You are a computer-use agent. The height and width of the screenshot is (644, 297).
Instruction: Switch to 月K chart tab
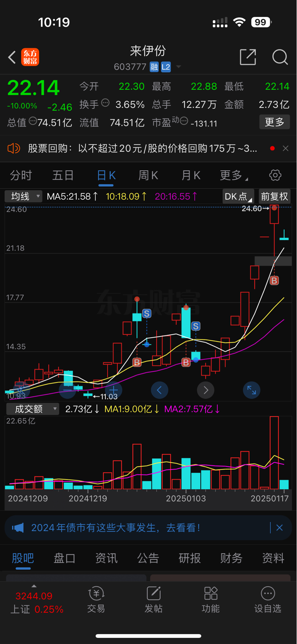coord(191,176)
